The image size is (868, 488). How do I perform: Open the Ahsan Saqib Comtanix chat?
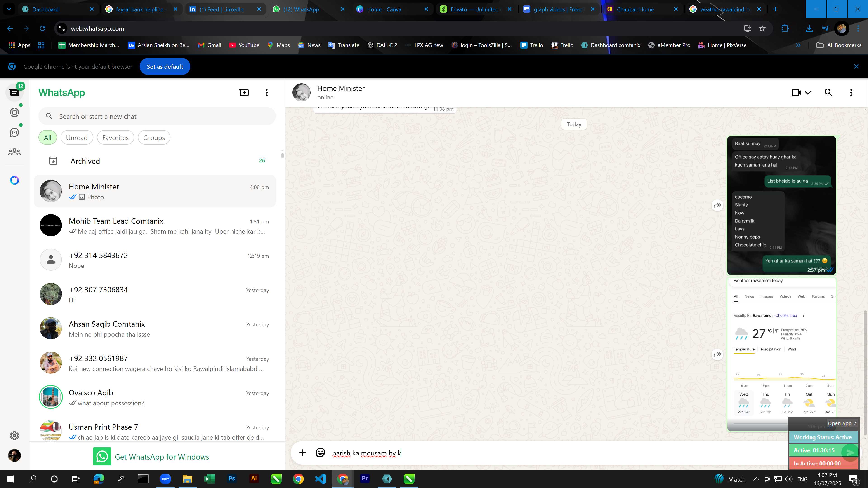coord(155,328)
